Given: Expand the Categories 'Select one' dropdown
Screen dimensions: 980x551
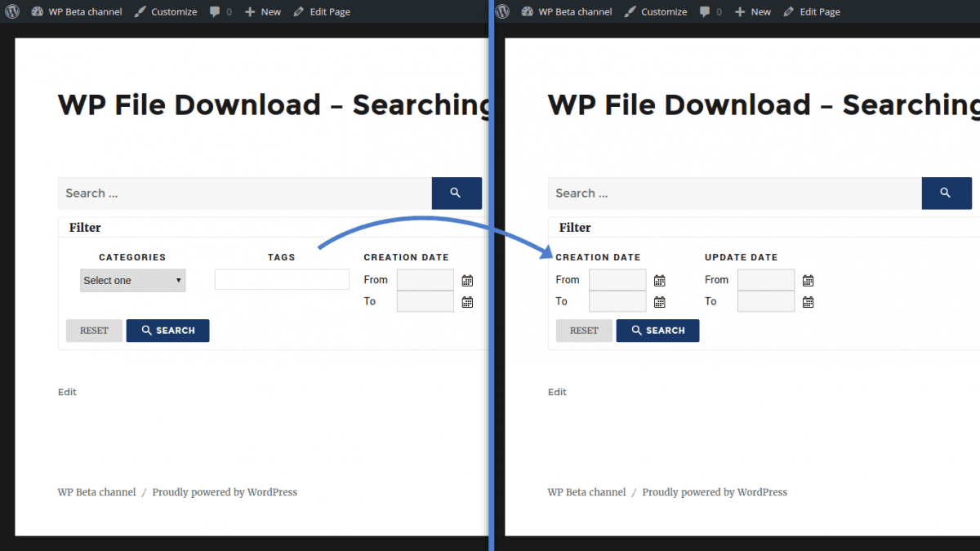Looking at the screenshot, I should pos(133,281).
